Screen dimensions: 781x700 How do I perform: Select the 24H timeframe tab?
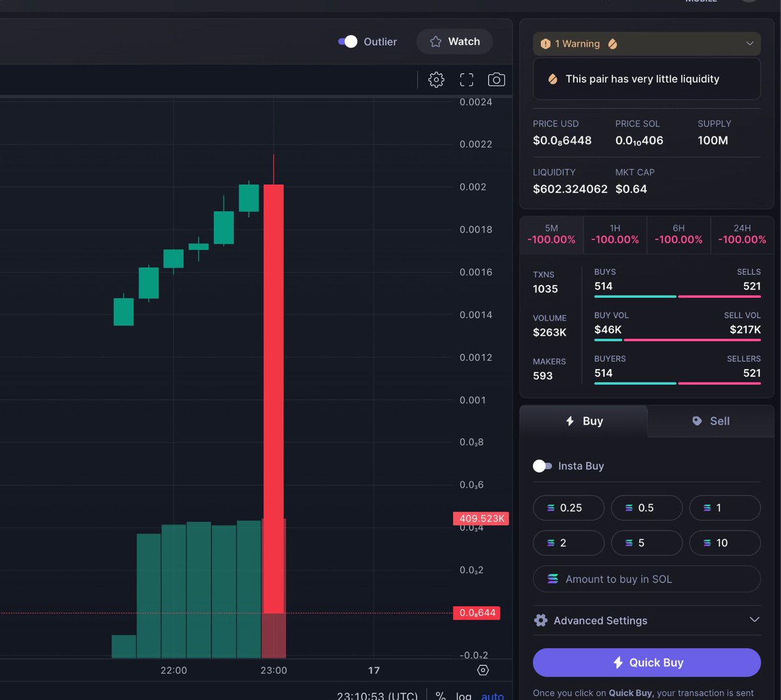[742, 234]
